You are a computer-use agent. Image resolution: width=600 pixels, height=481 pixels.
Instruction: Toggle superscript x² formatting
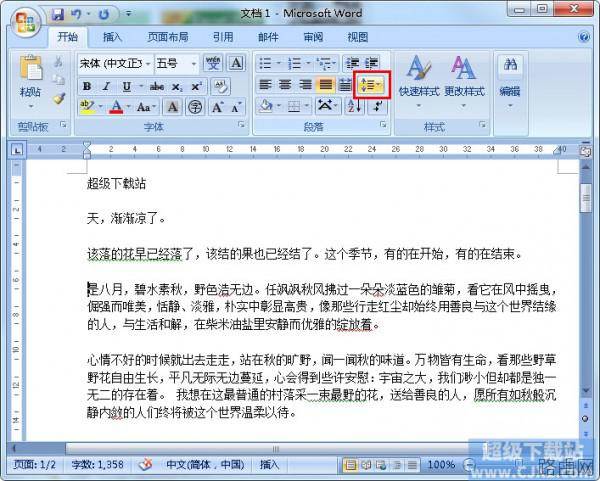196,86
